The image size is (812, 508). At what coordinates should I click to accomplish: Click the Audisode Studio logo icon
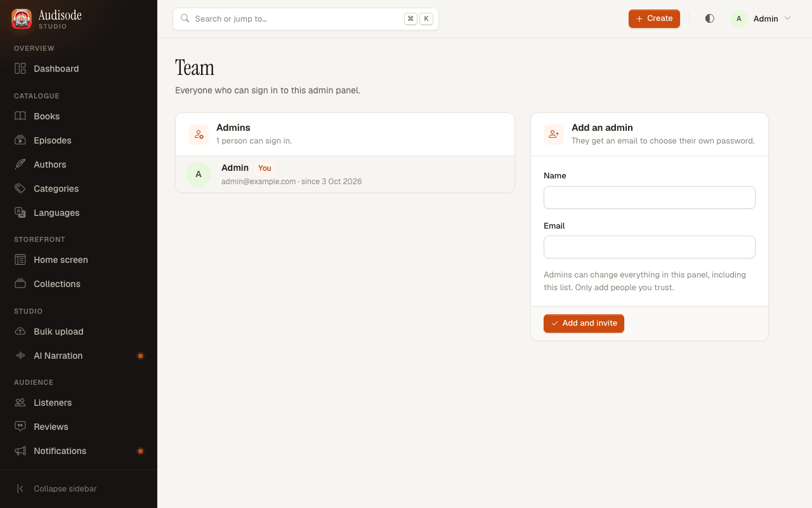(x=22, y=19)
